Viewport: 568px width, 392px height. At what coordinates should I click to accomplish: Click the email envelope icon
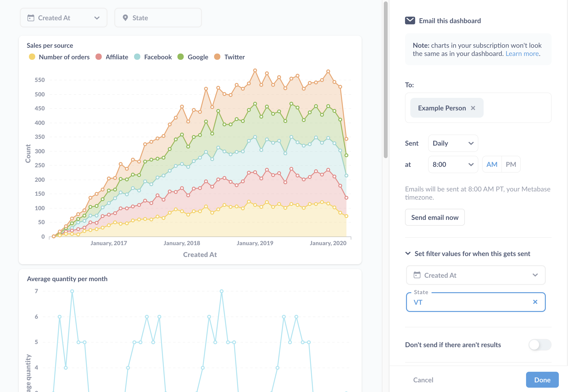(x=410, y=20)
